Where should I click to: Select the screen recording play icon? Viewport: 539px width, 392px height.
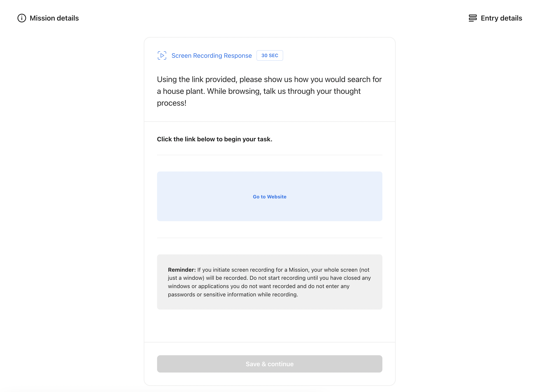(162, 55)
